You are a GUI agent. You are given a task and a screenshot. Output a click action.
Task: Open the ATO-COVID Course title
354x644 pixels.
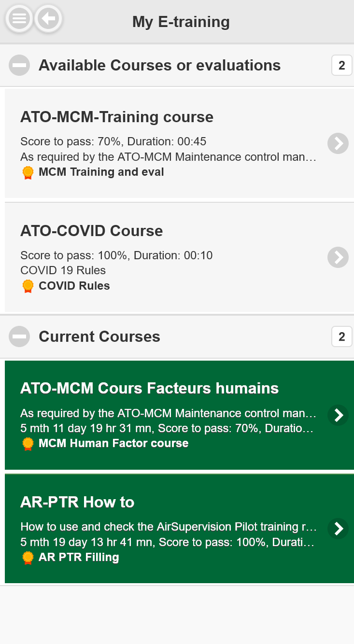92,231
